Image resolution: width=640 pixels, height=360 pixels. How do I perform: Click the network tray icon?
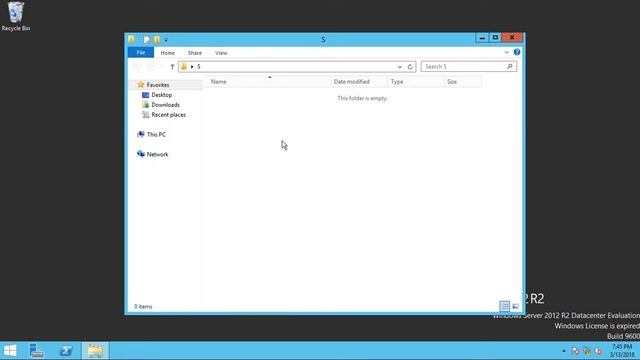tap(587, 351)
